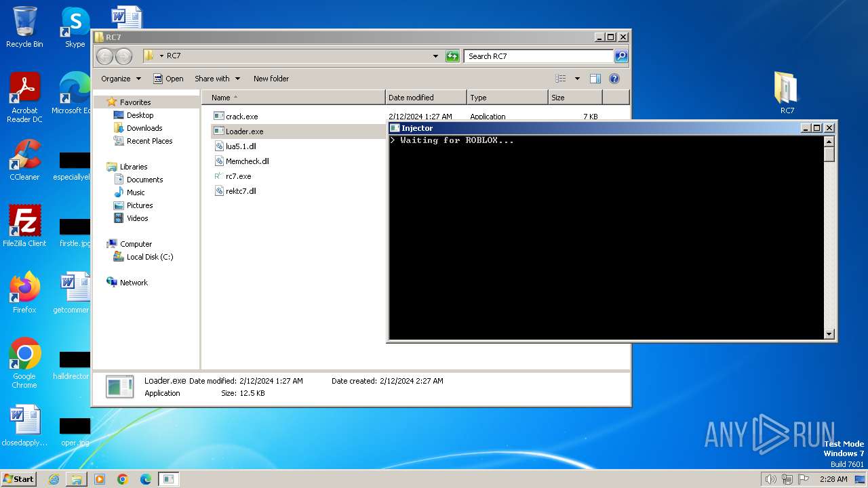
Task: Refresh the RC7 folder view
Action: click(x=452, y=56)
